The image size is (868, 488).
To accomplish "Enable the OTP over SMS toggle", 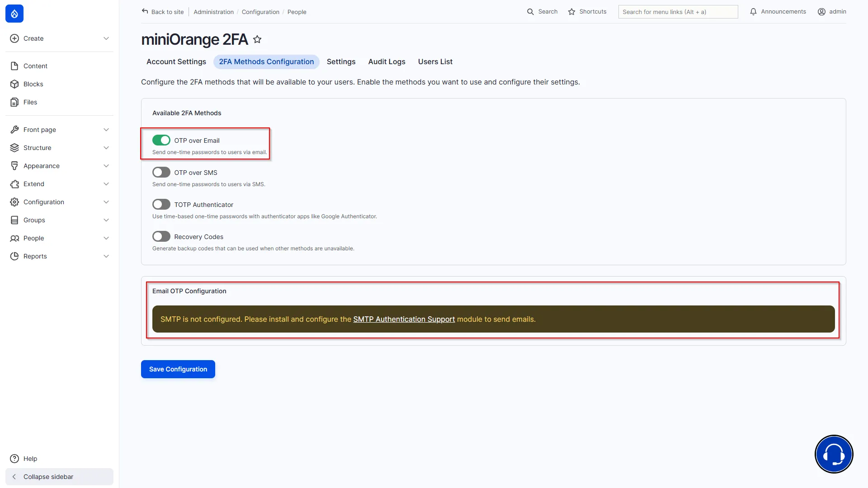I will 161,172.
